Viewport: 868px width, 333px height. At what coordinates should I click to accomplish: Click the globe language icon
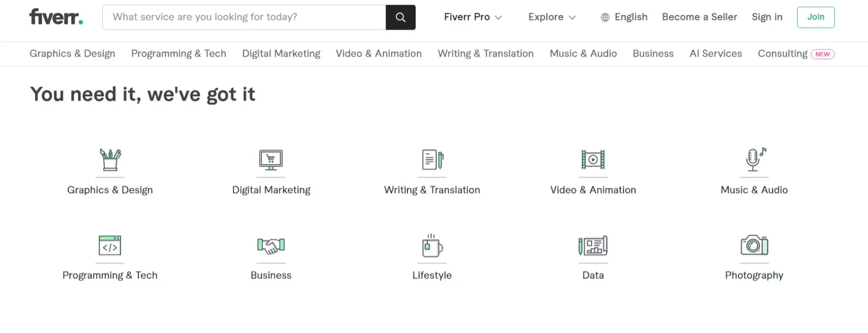pos(605,17)
